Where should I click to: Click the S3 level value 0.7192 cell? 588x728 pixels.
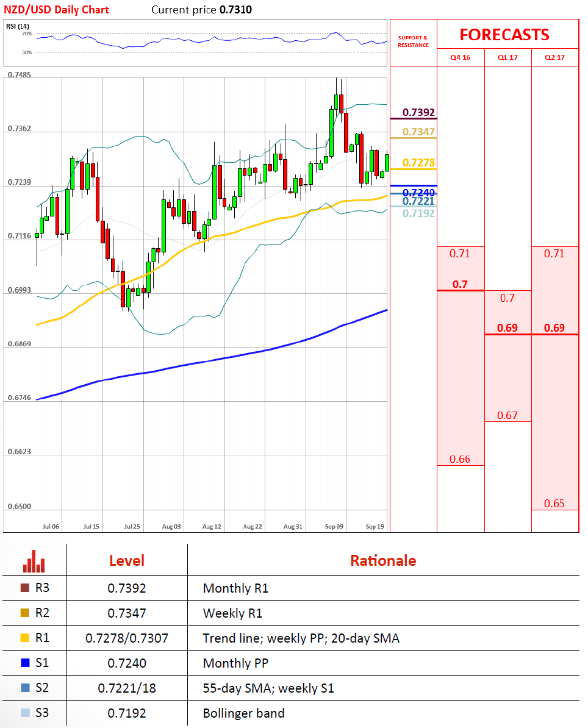(x=127, y=713)
